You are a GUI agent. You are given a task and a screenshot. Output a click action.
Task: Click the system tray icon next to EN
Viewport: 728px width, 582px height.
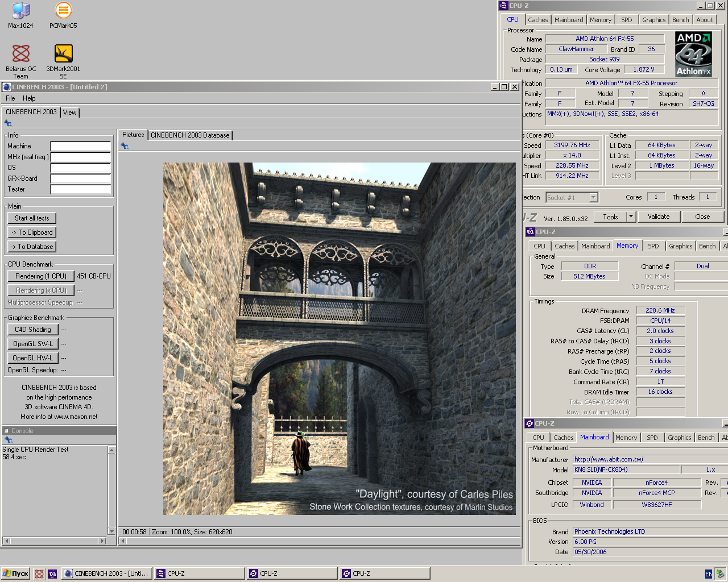point(719,573)
